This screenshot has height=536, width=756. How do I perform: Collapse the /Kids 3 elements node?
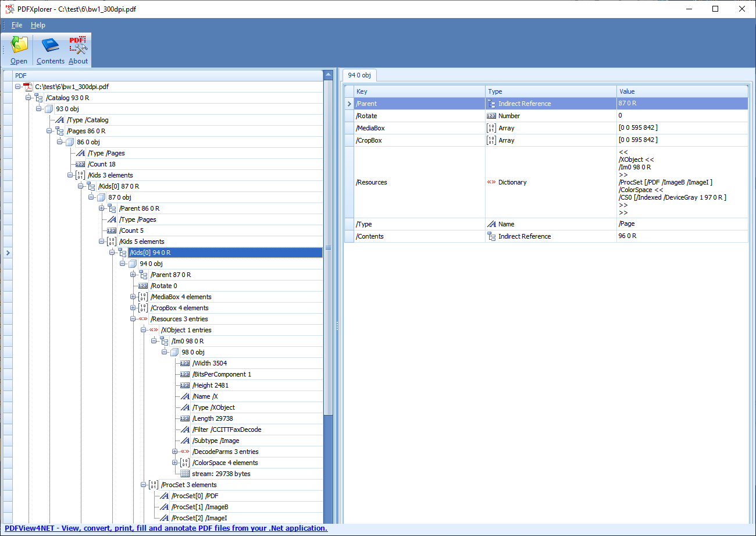tap(70, 175)
